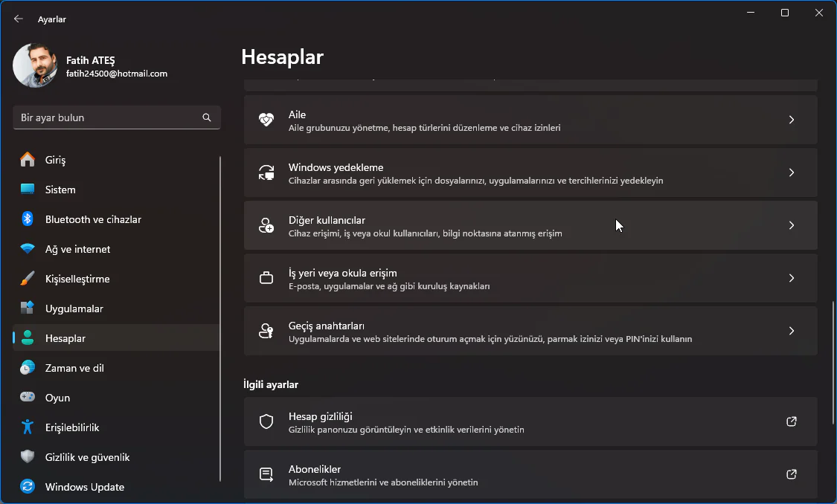Click the search magnifier icon
The image size is (837, 504).
[206, 117]
